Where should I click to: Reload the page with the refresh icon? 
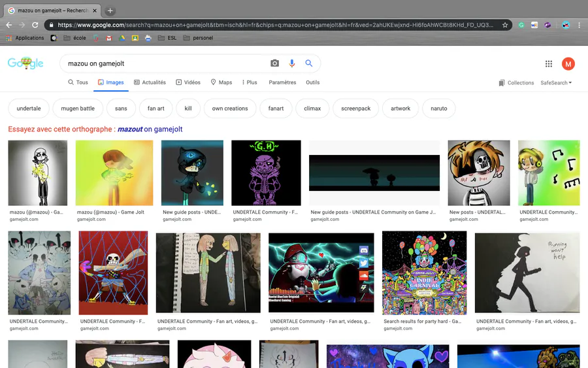[x=35, y=25]
